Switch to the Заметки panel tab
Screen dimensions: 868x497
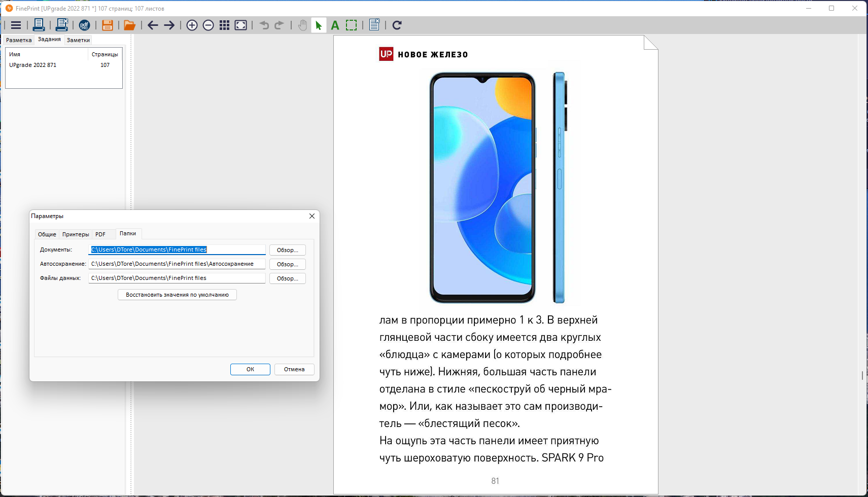coord(78,40)
